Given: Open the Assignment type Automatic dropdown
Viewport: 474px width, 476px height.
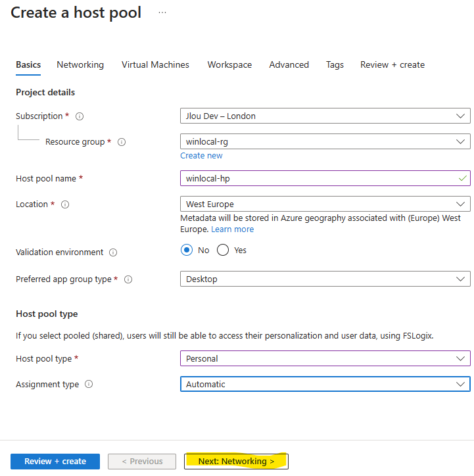Looking at the screenshot, I should click(325, 384).
